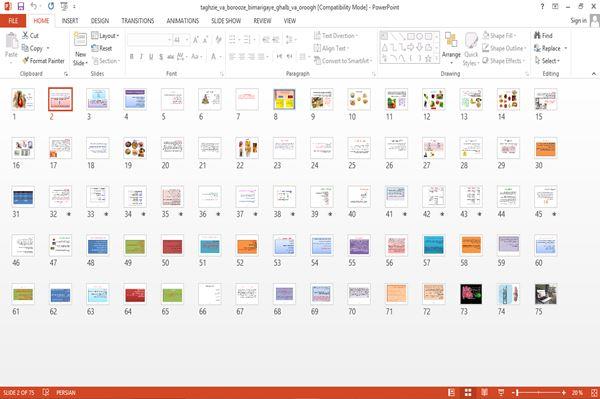Toggle Underline formatting button

tap(151, 57)
